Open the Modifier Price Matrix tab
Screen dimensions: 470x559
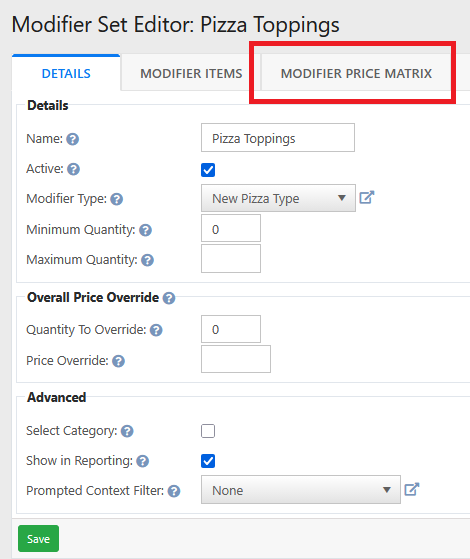(356, 73)
